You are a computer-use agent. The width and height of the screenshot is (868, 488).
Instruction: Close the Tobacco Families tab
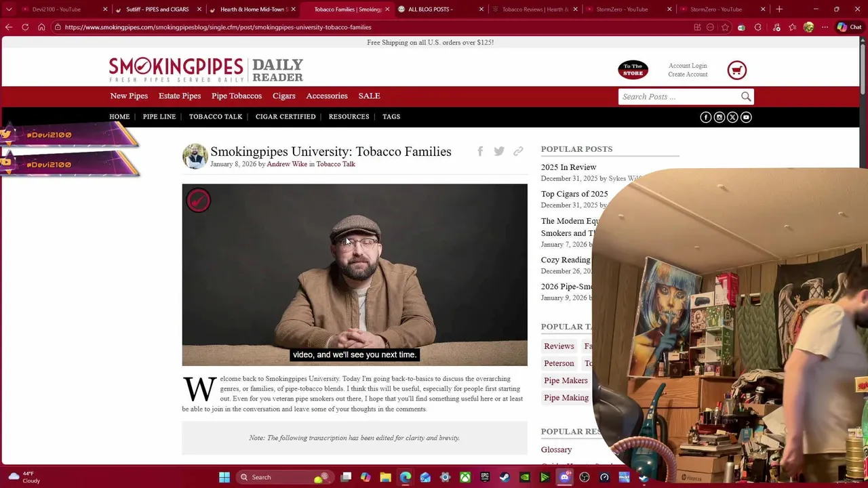(x=387, y=9)
